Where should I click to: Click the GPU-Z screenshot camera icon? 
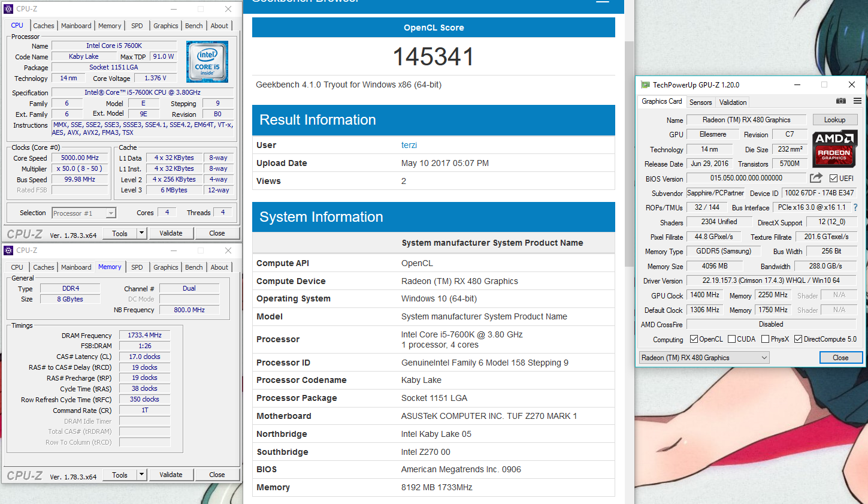pos(841,101)
